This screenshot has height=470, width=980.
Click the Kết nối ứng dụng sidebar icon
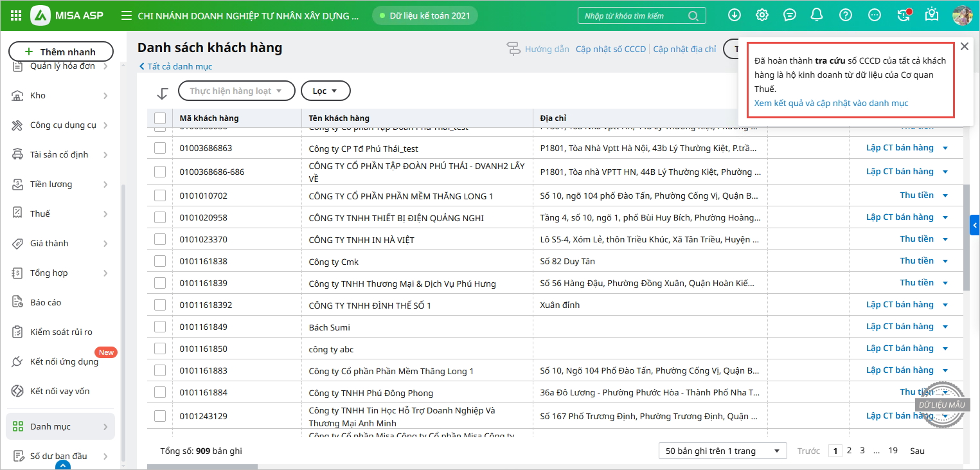18,361
